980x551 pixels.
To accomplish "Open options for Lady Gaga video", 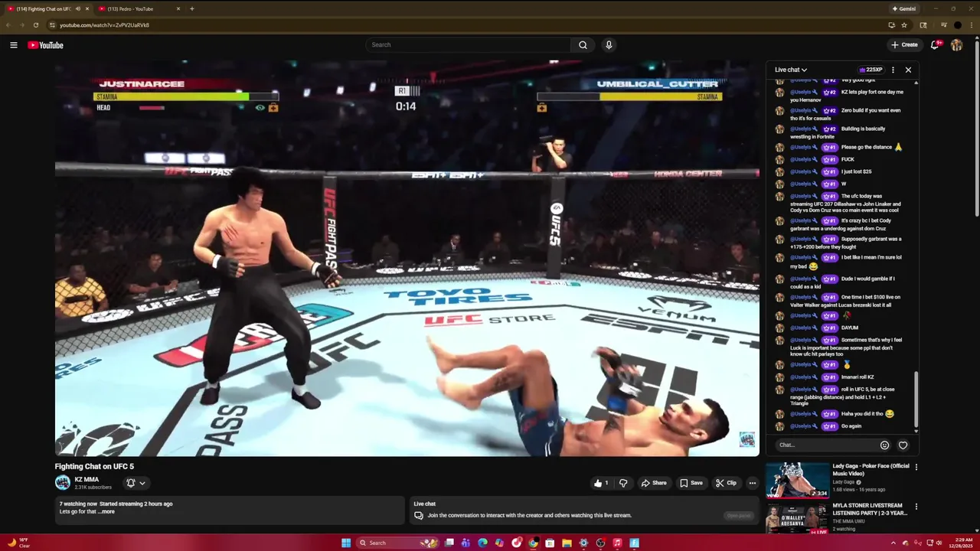I will 916,467.
